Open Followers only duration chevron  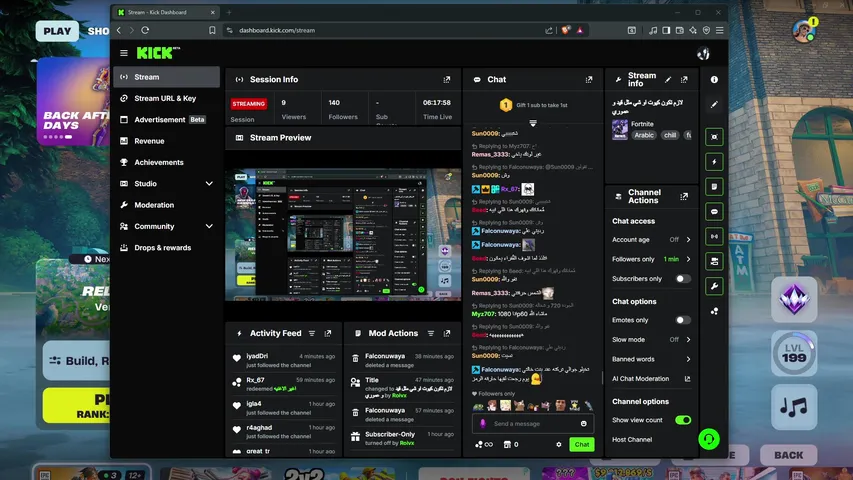pos(688,259)
